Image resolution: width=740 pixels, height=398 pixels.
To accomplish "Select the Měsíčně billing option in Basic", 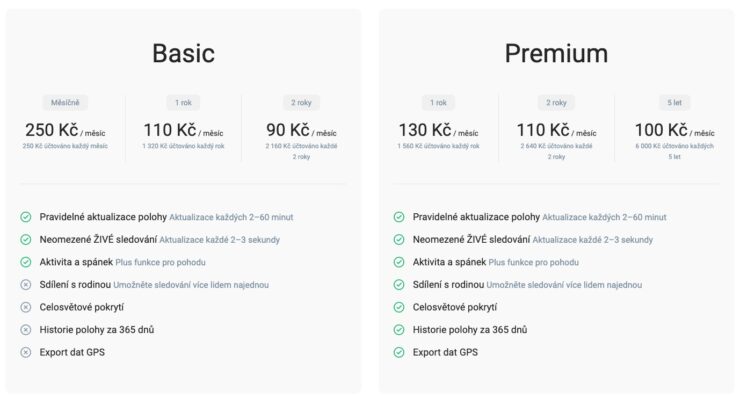I will (65, 102).
